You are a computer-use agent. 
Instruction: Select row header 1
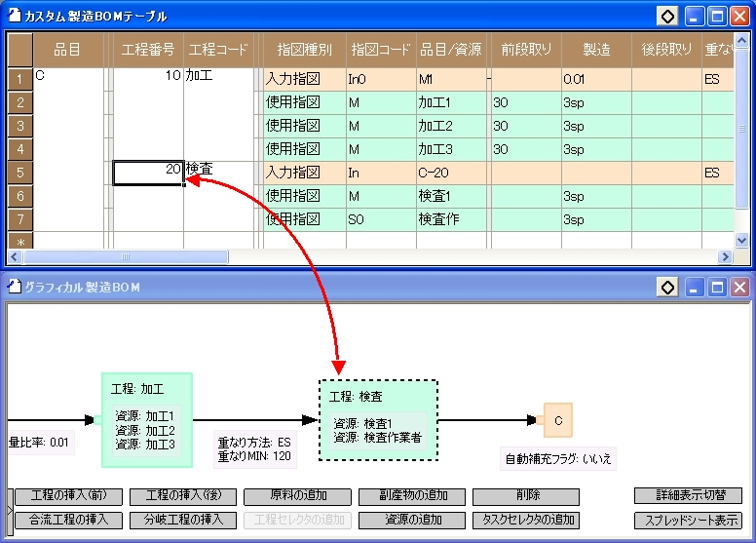20,79
